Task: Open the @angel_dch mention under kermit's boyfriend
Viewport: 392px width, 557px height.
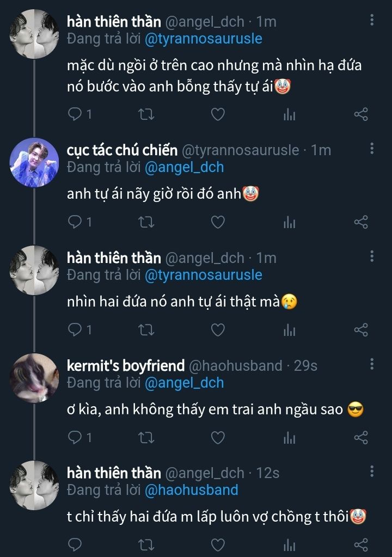Action: [184, 383]
